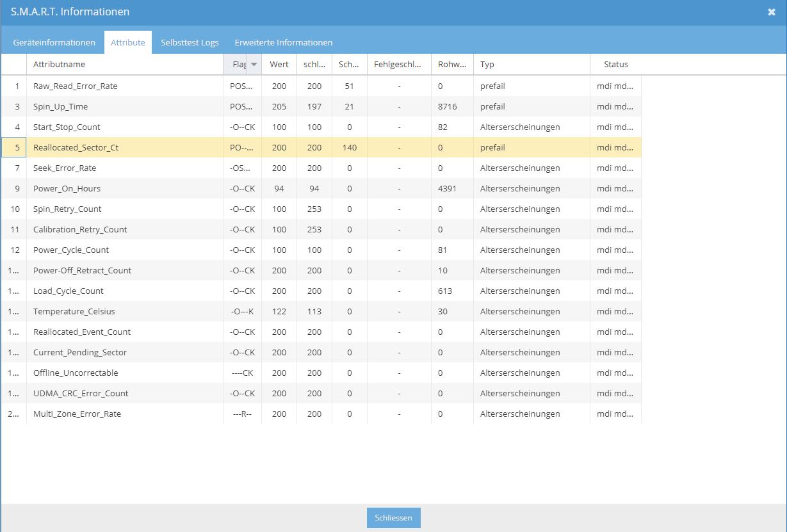
Task: Sort by the Wert column header
Action: pyautogui.click(x=279, y=64)
